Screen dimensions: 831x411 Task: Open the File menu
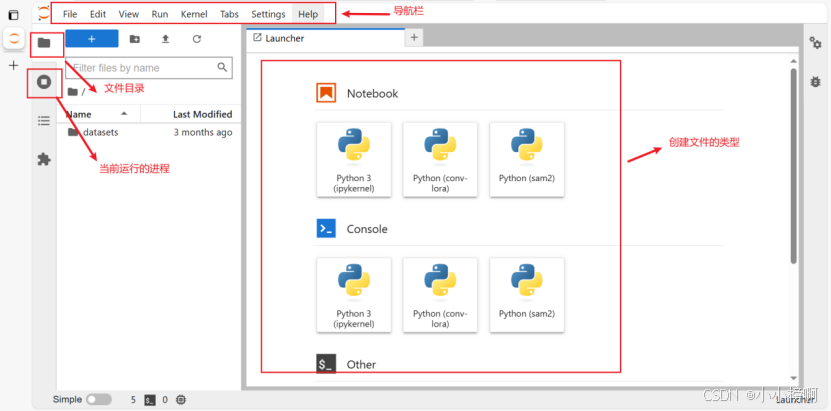coord(70,14)
